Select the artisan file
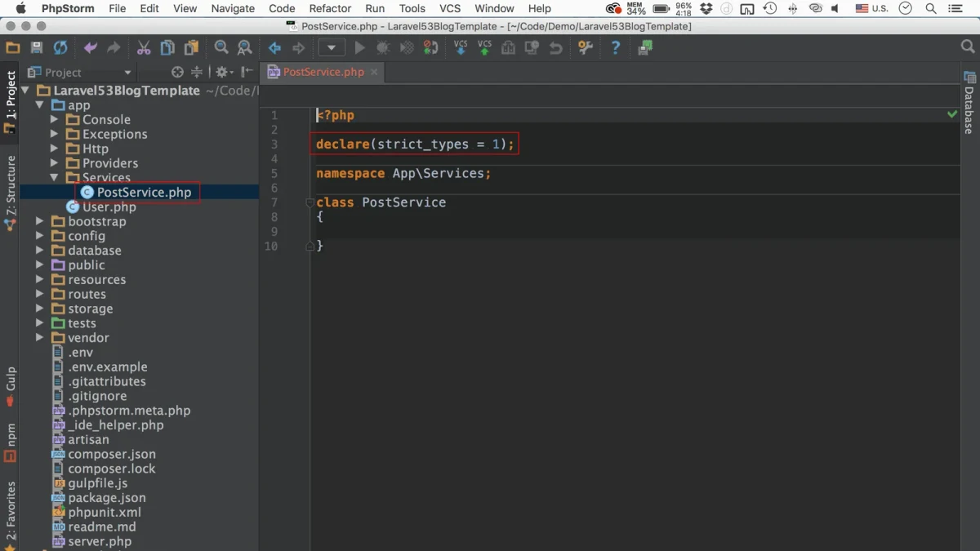980x551 pixels. pos(88,440)
